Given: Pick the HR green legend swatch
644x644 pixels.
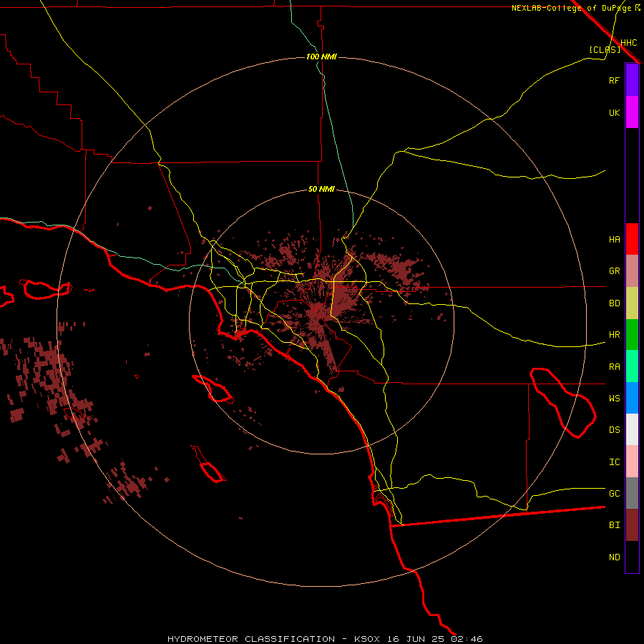Looking at the screenshot, I should tap(632, 335).
